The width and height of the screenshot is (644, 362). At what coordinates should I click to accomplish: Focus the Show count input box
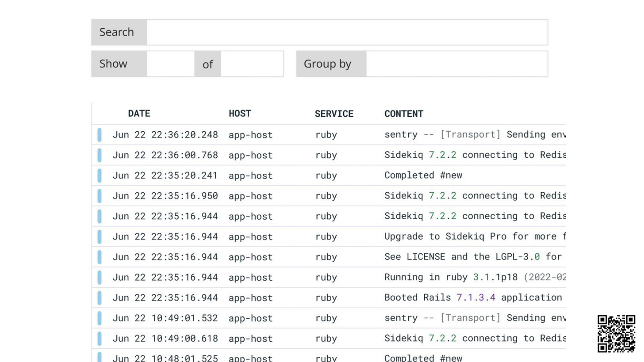click(x=171, y=64)
